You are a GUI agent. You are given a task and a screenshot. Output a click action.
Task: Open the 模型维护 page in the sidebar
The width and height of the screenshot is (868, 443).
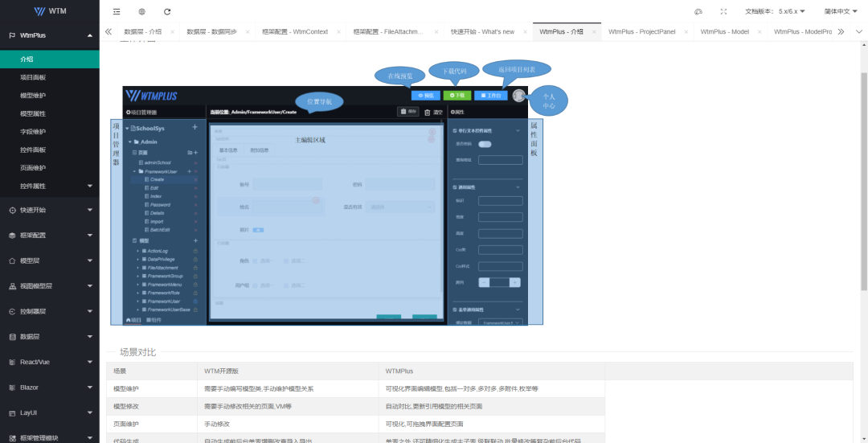[50, 95]
